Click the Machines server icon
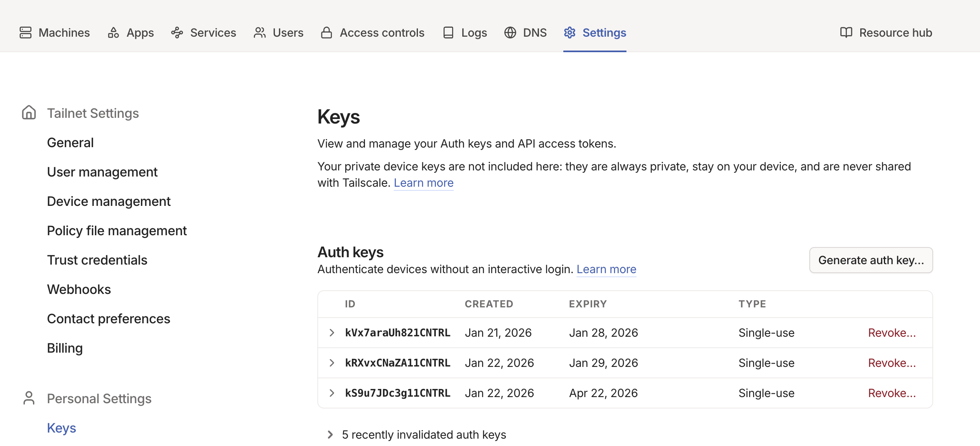Image resolution: width=980 pixels, height=446 pixels. click(25, 33)
